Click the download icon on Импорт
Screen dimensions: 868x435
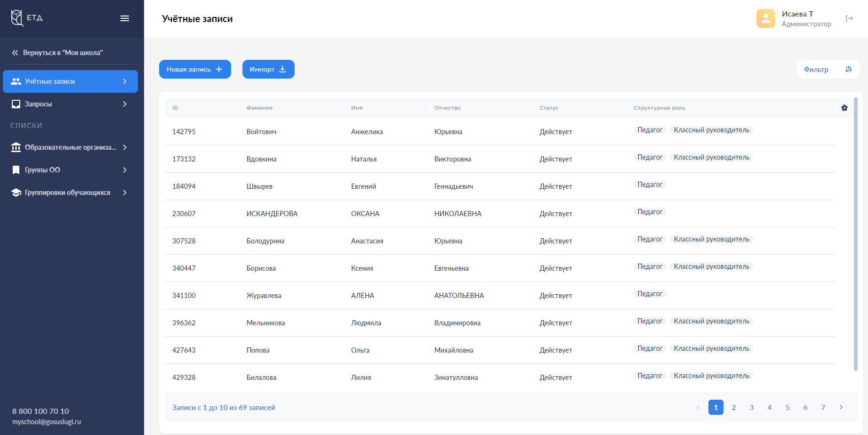[x=282, y=69]
